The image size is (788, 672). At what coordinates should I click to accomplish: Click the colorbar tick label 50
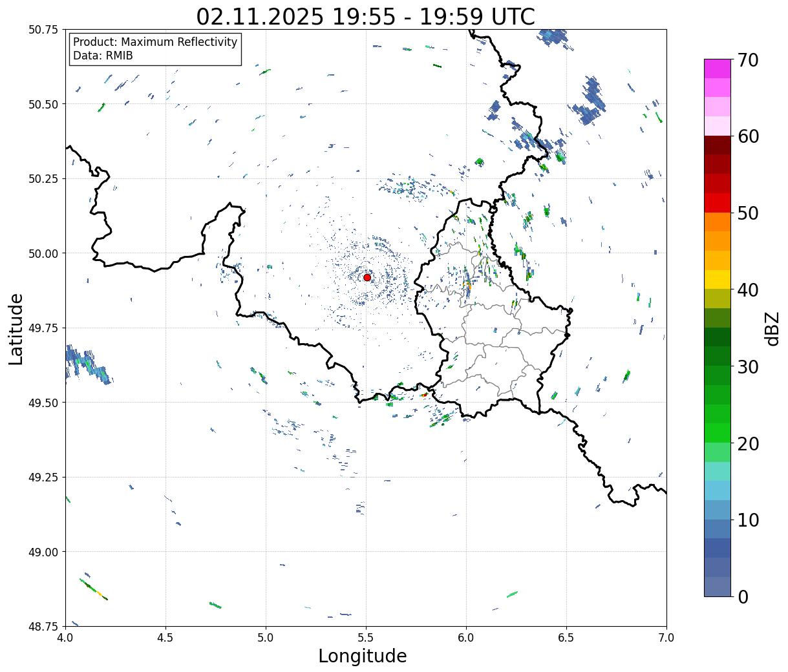pyautogui.click(x=747, y=213)
